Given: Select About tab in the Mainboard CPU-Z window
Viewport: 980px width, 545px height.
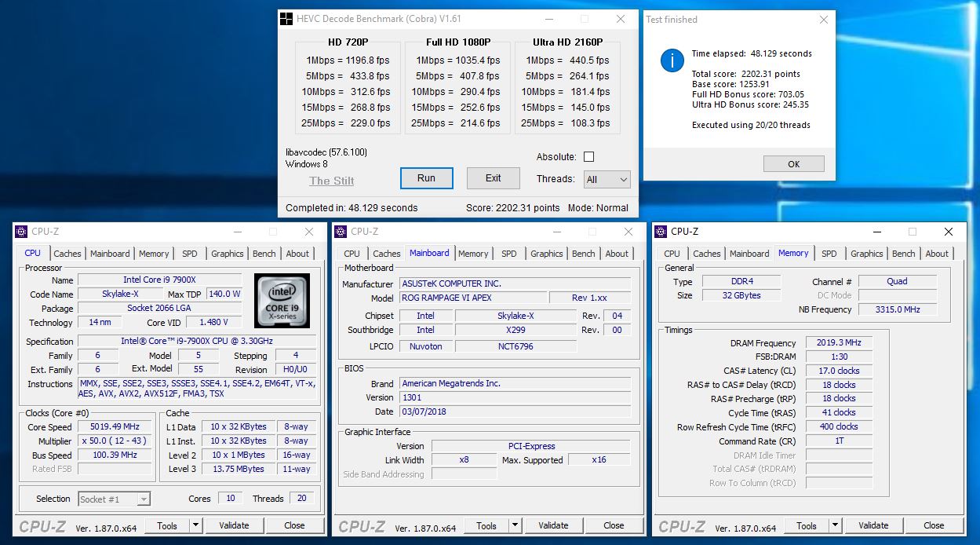Looking at the screenshot, I should coord(617,254).
